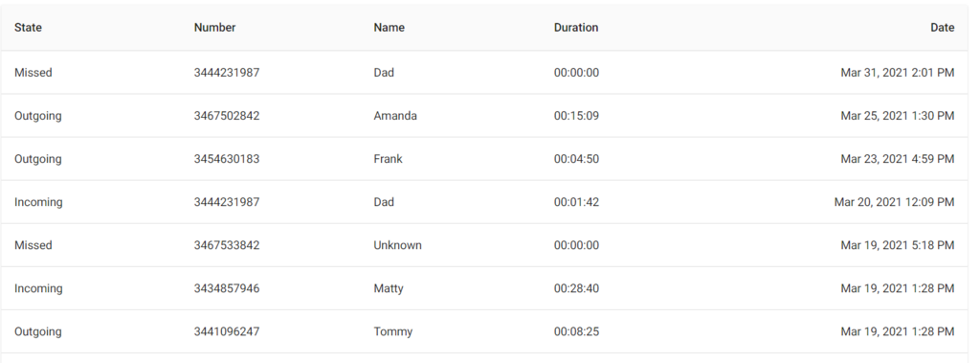Sort calls by Duration column header
The width and height of the screenshot is (980, 363).
(x=575, y=28)
